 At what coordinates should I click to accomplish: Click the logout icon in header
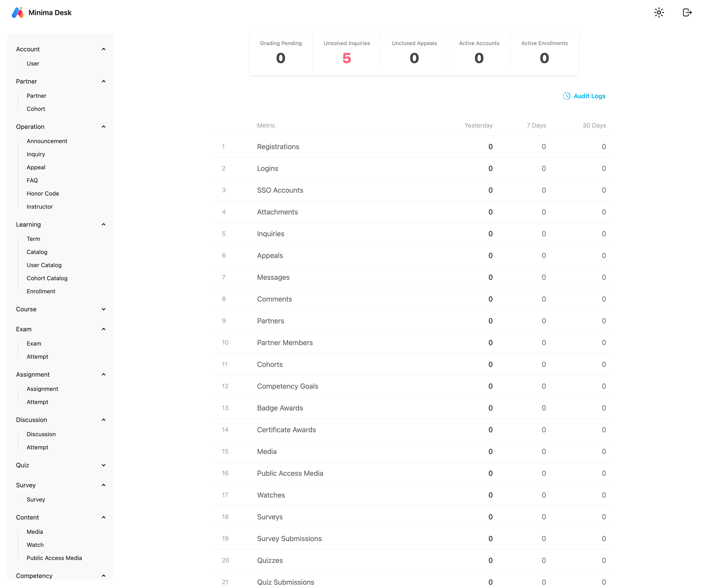pos(687,12)
